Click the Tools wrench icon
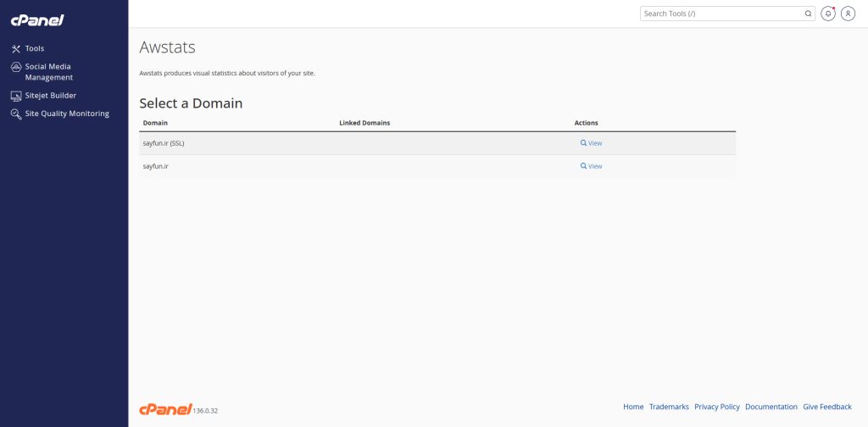The image size is (868, 427). click(16, 48)
